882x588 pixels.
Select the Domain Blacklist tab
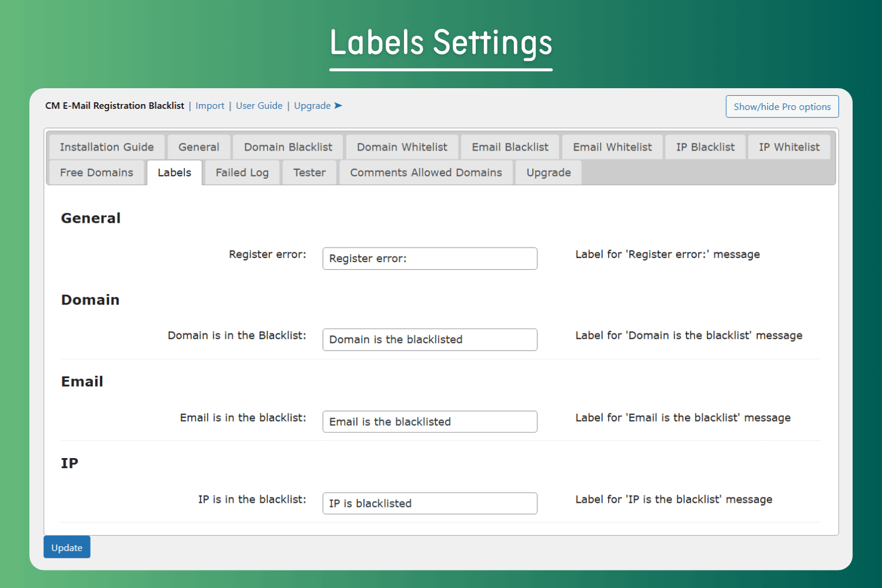[288, 147]
